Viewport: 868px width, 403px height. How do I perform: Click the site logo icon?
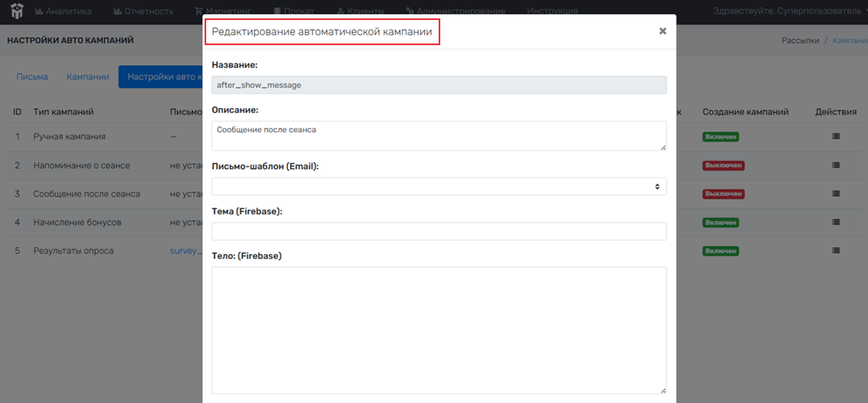(17, 10)
